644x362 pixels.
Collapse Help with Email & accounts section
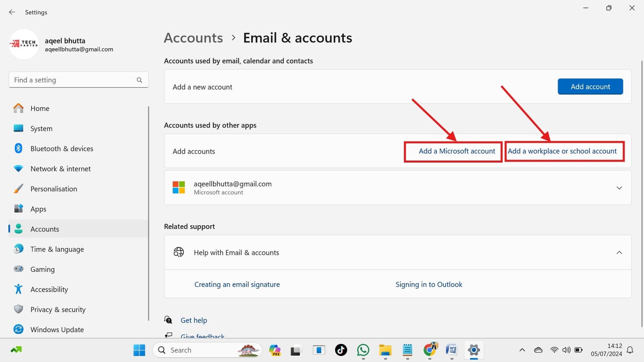click(x=619, y=253)
